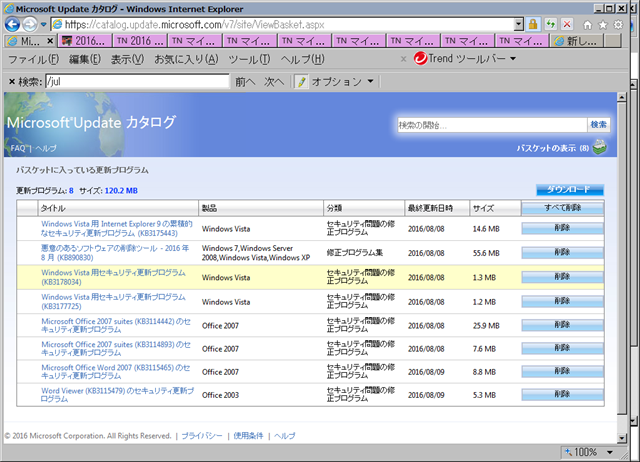Open the 編集(E) menu

(84, 60)
